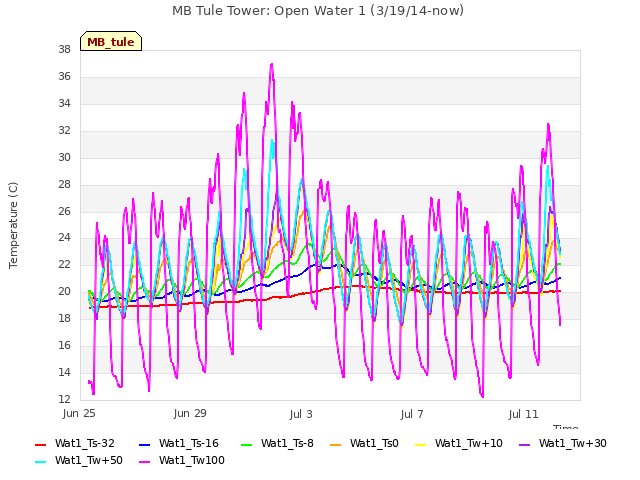Click the Jul 3 x-axis tick label

[x=301, y=414]
